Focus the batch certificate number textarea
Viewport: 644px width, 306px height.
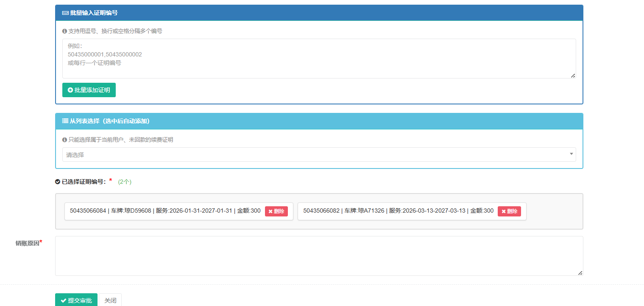click(319, 59)
